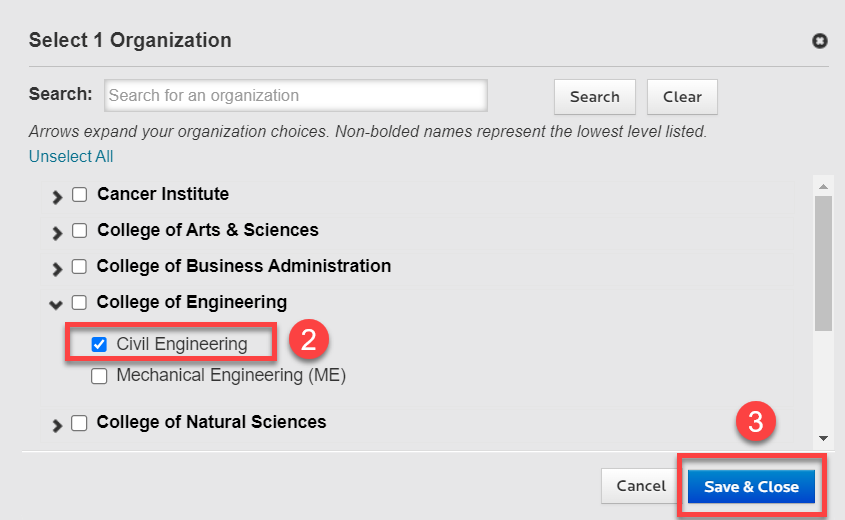Image resolution: width=845 pixels, height=520 pixels.
Task: Check the Cancer Institute checkbox
Action: (x=80, y=195)
